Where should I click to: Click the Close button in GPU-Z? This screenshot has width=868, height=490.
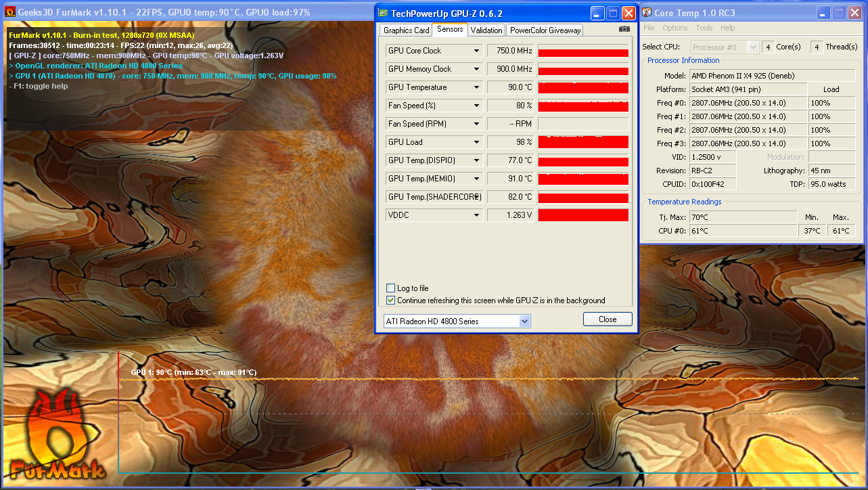tap(608, 319)
